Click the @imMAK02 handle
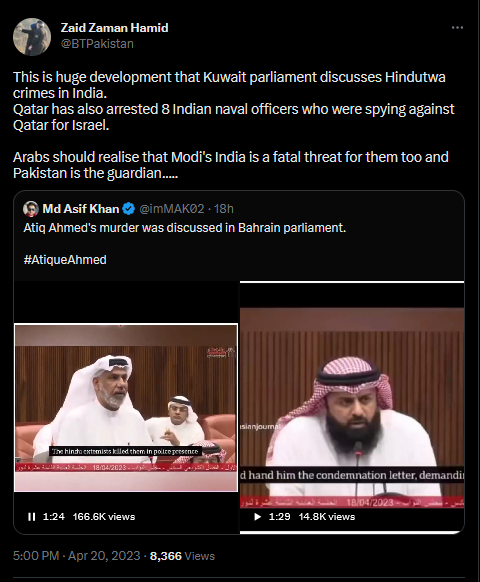The height and width of the screenshot is (582, 480). (x=172, y=209)
